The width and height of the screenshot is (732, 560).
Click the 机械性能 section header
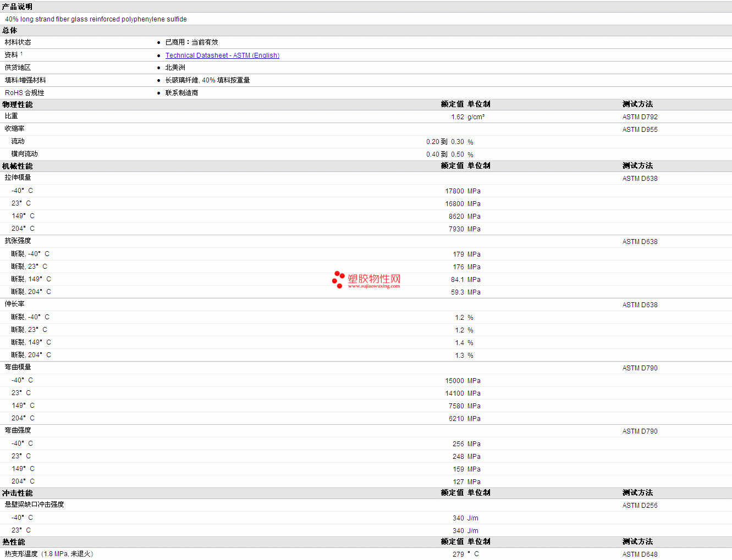tap(17, 166)
